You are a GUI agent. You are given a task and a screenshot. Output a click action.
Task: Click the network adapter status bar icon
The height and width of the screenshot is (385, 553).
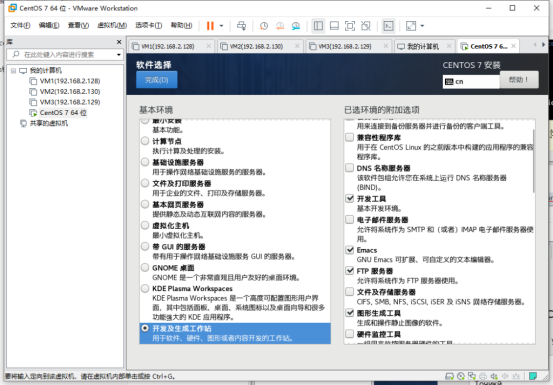tap(472, 376)
